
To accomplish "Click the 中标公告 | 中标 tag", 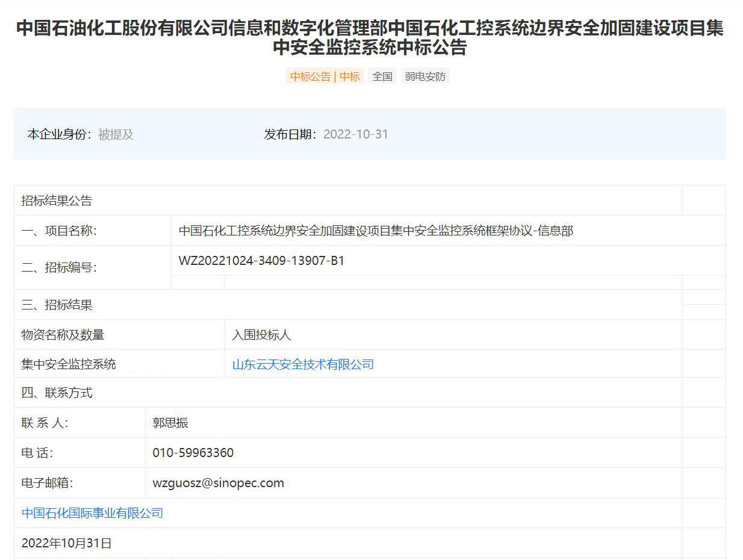I will [x=325, y=76].
